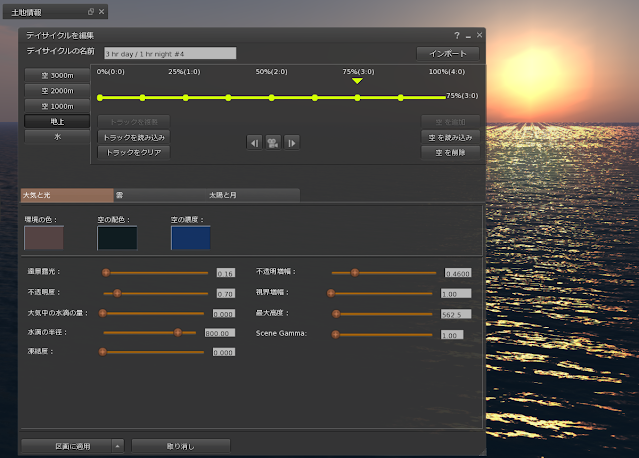The width and height of the screenshot is (639, 458).
Task: Click the 区画に適用 button
Action: point(68,446)
